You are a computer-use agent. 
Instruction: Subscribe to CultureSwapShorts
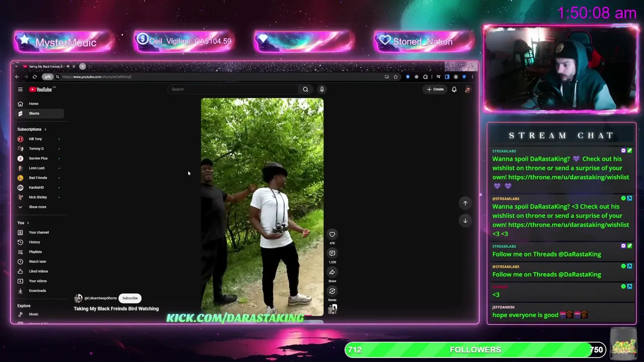(x=130, y=298)
